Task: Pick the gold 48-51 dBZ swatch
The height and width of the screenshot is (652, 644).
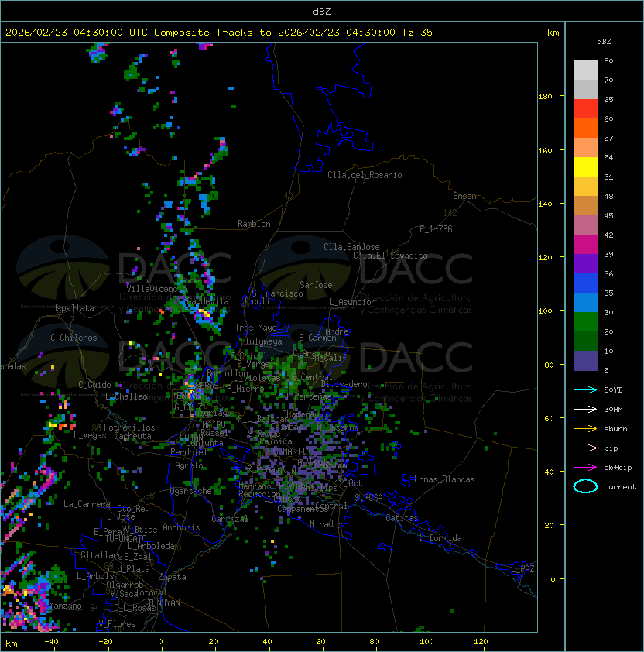Action: [585, 187]
